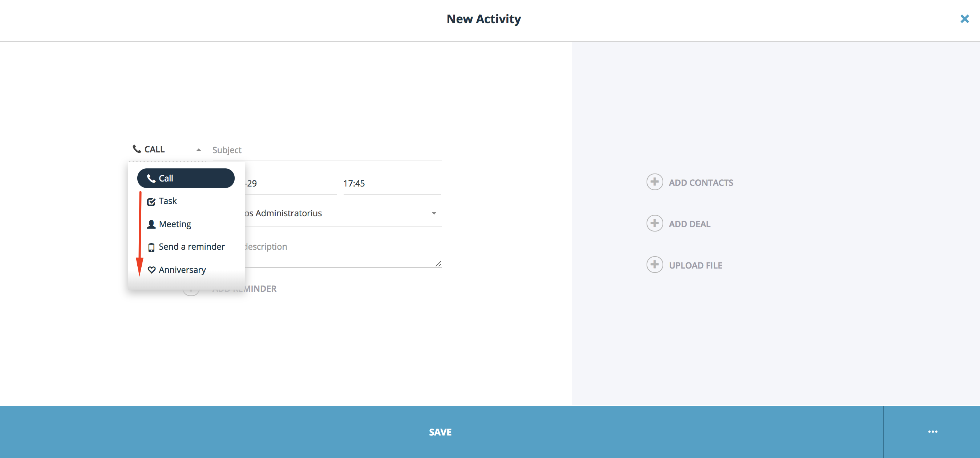Screen dimensions: 980x458
Task: Click the New Activity title text
Action: 483,19
